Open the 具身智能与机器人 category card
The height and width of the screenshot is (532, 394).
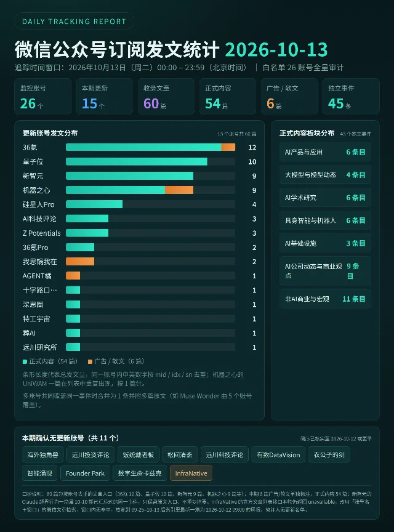click(325, 220)
